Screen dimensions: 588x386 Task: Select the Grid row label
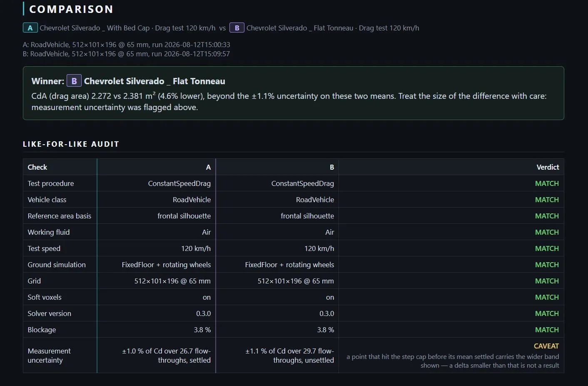(34, 281)
